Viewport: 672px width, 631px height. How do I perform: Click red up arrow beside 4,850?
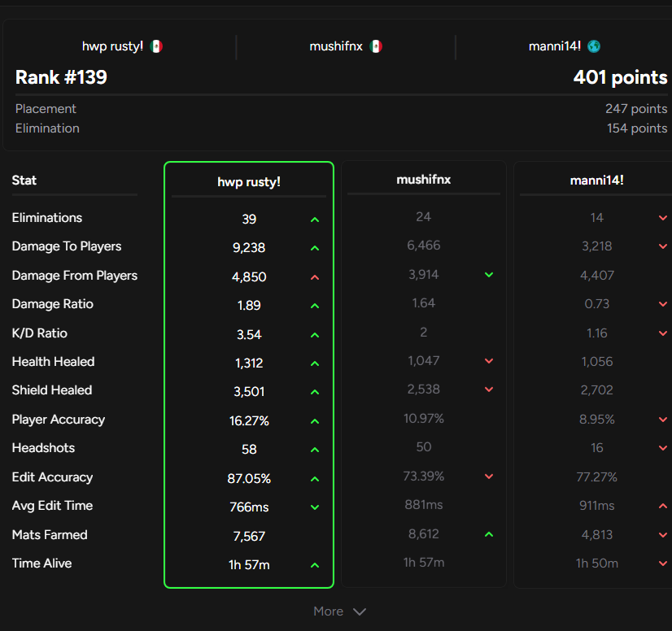pos(315,277)
